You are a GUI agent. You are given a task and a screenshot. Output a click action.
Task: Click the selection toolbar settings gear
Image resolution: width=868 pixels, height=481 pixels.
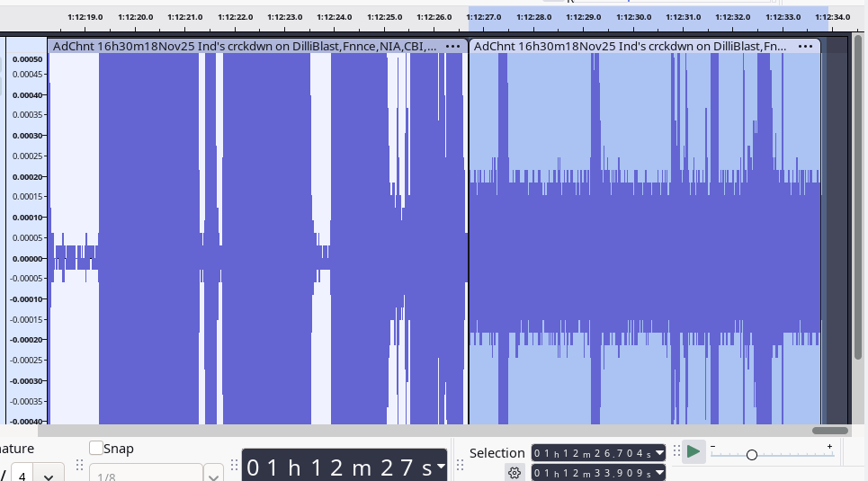coord(515,473)
